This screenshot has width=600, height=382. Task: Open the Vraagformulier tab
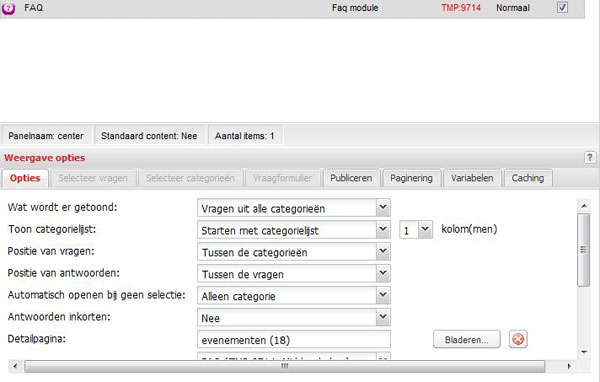click(282, 178)
